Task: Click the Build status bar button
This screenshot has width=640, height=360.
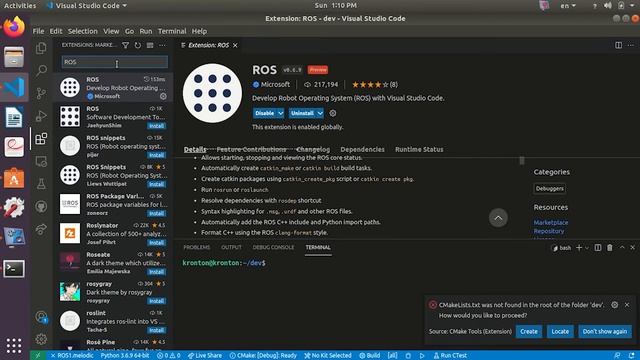Action: 370,356
